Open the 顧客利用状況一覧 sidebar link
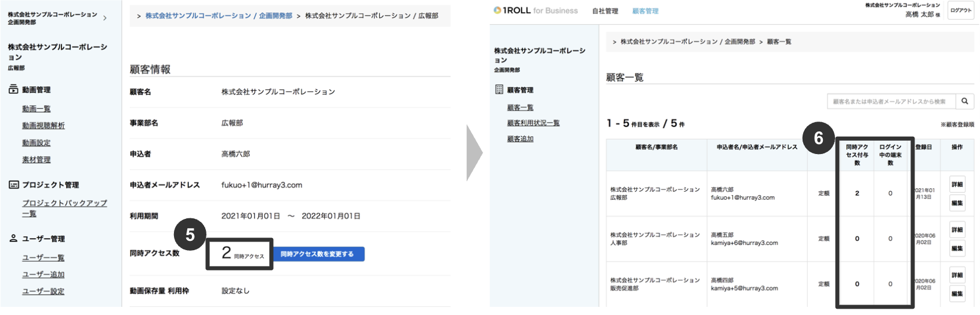Viewport: 980px width, 315px height. click(533, 123)
